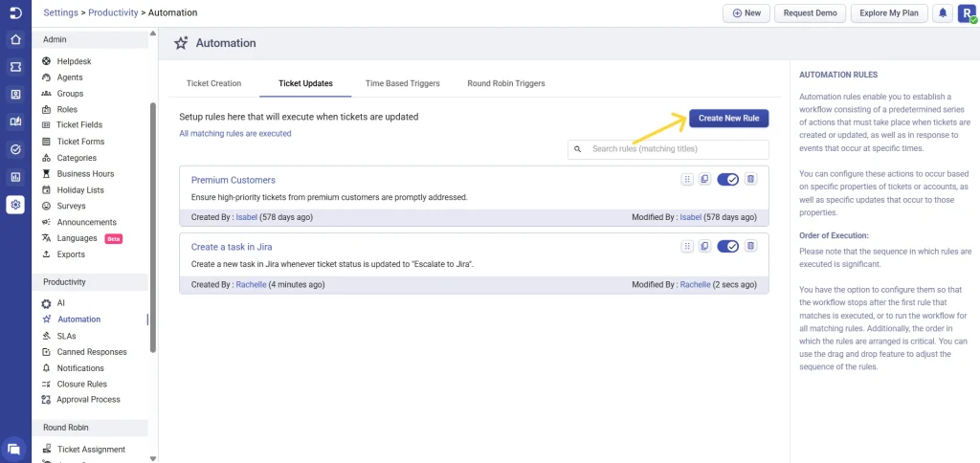Open the home icon in the left rail
980x463 pixels.
(x=15, y=40)
